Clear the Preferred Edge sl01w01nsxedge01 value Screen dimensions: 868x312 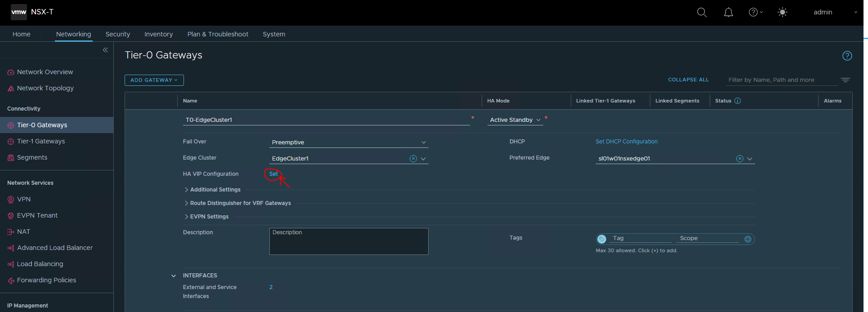coord(740,159)
